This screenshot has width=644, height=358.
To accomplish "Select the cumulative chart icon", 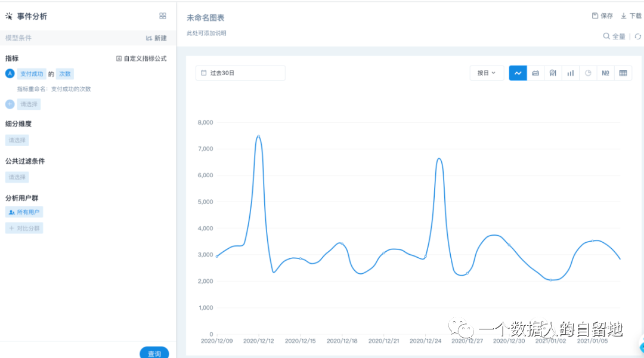I will point(553,73).
